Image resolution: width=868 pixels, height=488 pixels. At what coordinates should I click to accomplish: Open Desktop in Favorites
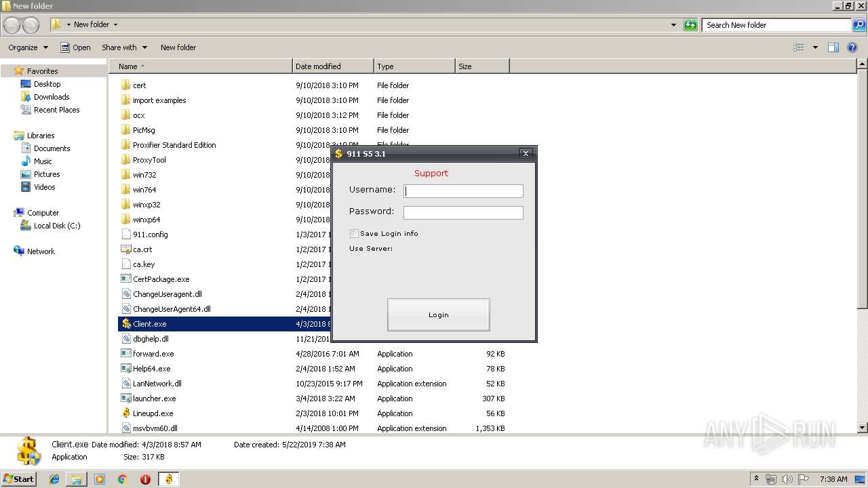click(47, 84)
